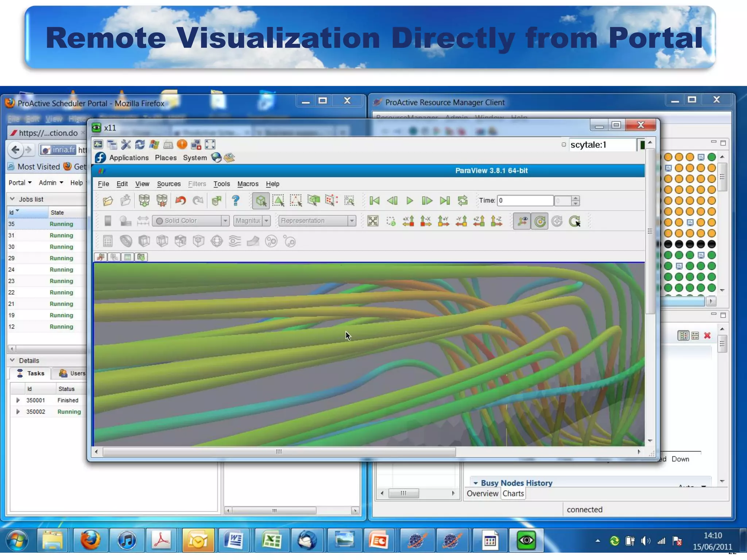The width and height of the screenshot is (747, 560).
Task: Open the Solid Color dropdown
Action: point(190,221)
